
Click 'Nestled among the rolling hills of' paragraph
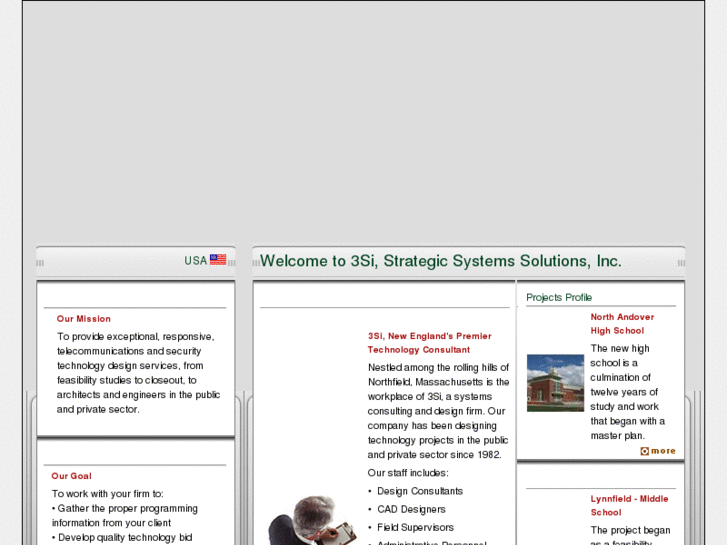pyautogui.click(x=438, y=411)
